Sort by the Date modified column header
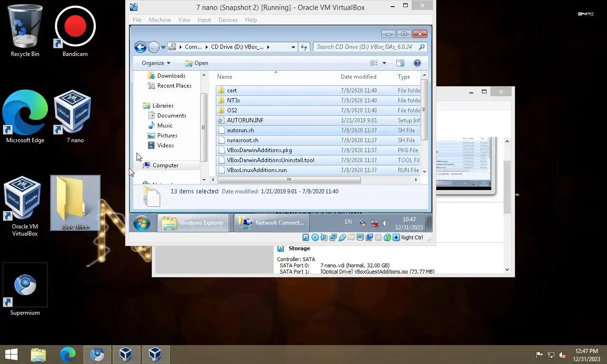Image resolution: width=607 pixels, height=364 pixels. tap(366, 77)
